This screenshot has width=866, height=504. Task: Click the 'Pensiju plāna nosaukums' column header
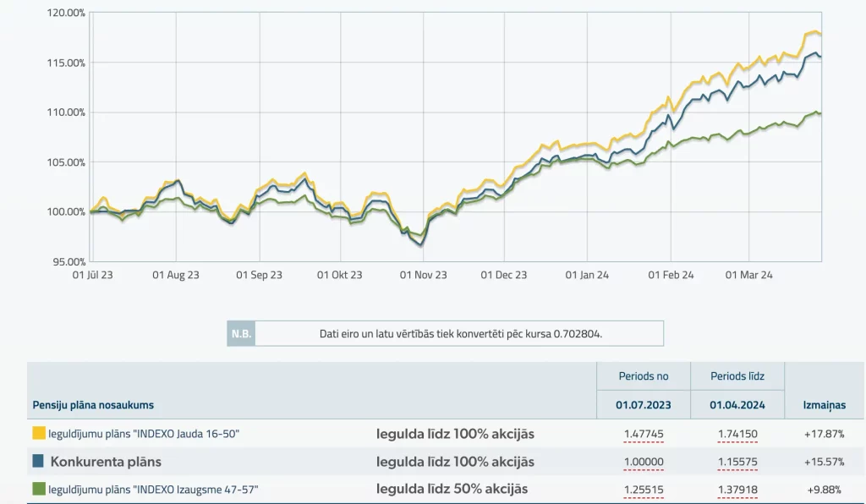pos(93,404)
